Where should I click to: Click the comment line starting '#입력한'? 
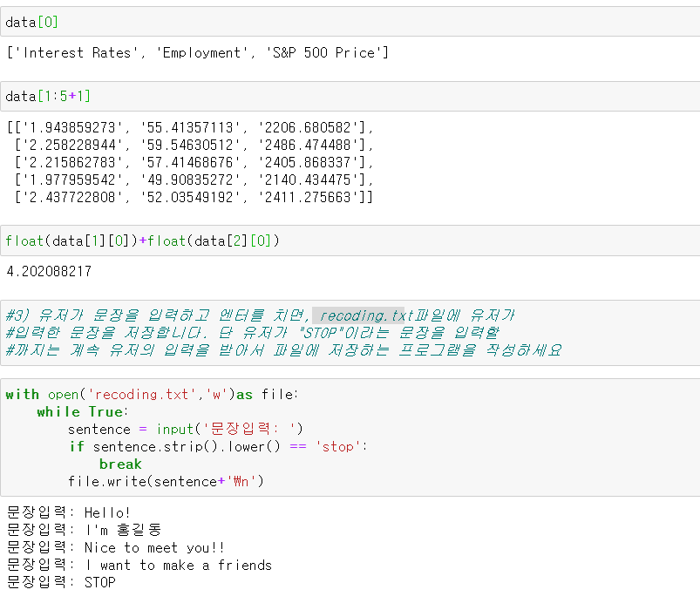pyautogui.click(x=253, y=333)
